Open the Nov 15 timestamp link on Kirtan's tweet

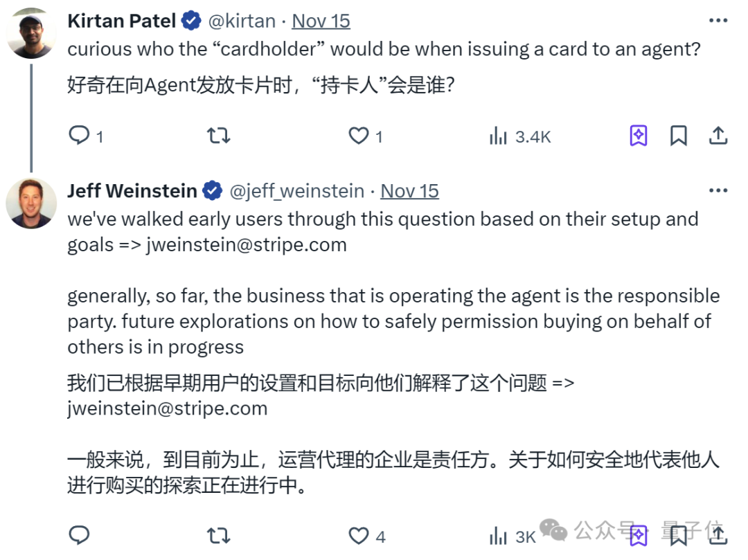pos(321,20)
